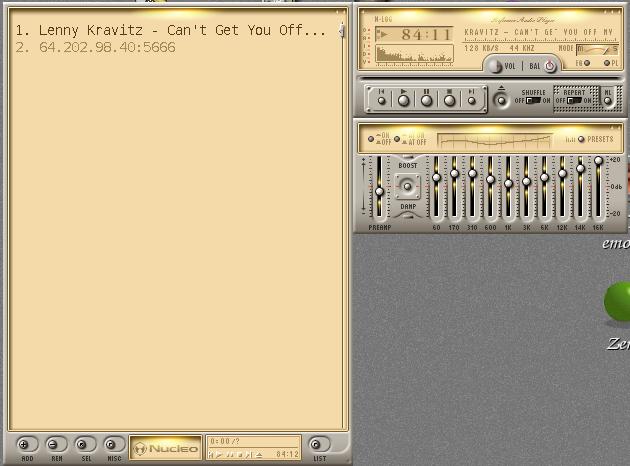Click the playlist vertical scrollbar handle
Image resolution: width=630 pixels, height=466 pixels.
click(342, 31)
